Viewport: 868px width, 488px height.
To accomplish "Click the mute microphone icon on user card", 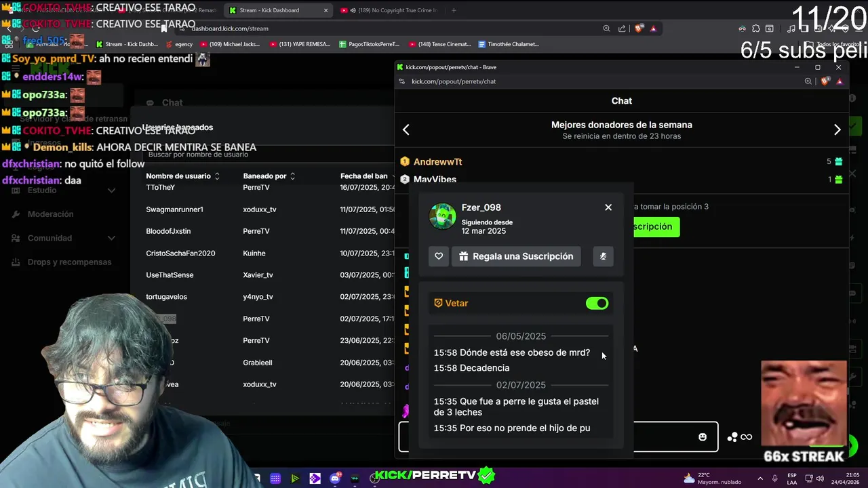I will pyautogui.click(x=603, y=256).
